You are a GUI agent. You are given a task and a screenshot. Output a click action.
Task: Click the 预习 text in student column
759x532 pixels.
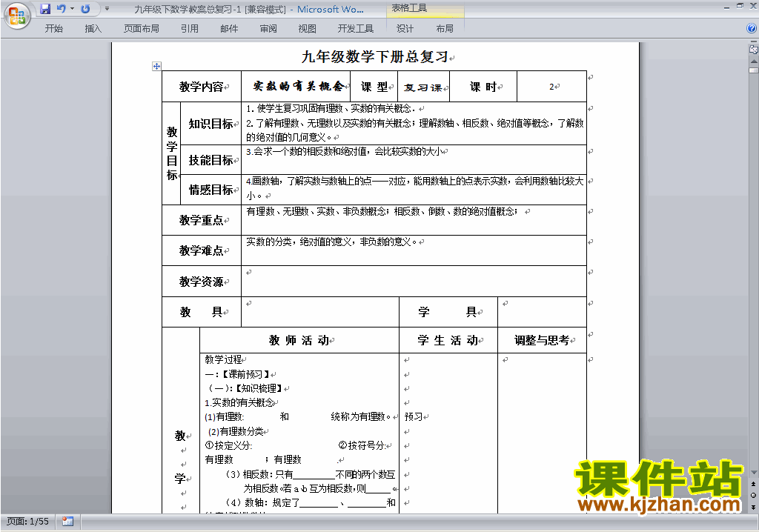click(x=414, y=417)
